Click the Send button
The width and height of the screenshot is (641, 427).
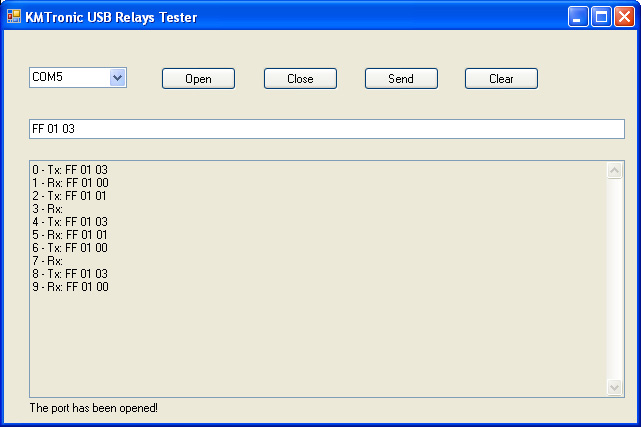point(401,78)
